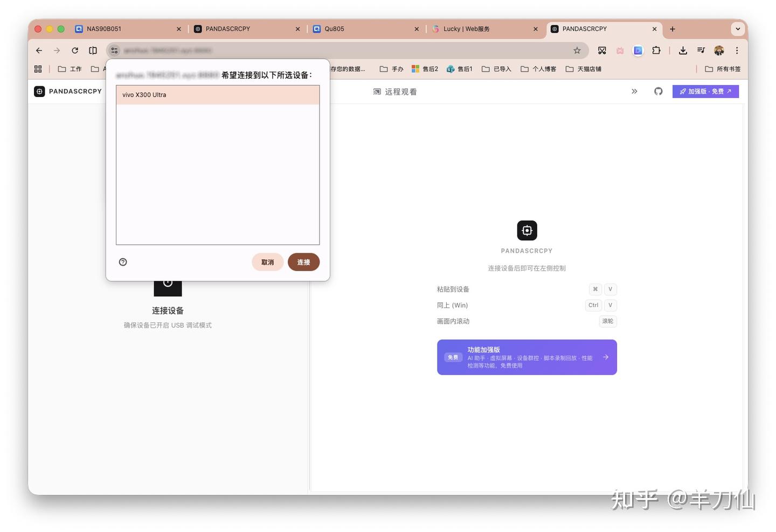Open the 售后2 bookmark
The image size is (776, 532).
pos(425,69)
